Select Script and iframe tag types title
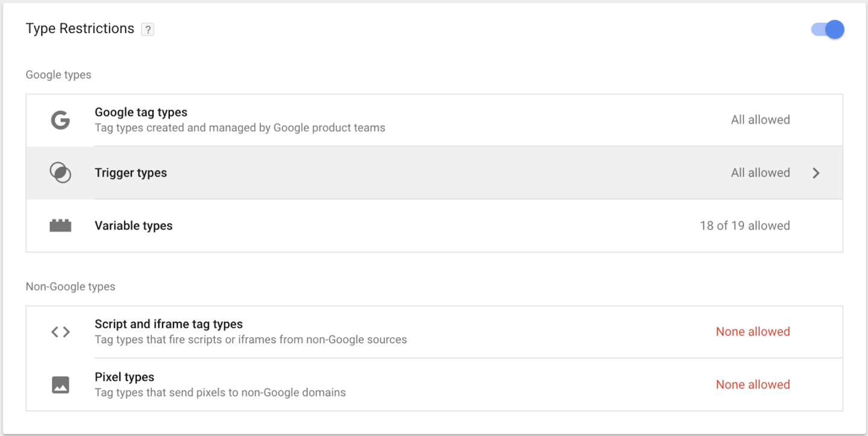 [169, 324]
